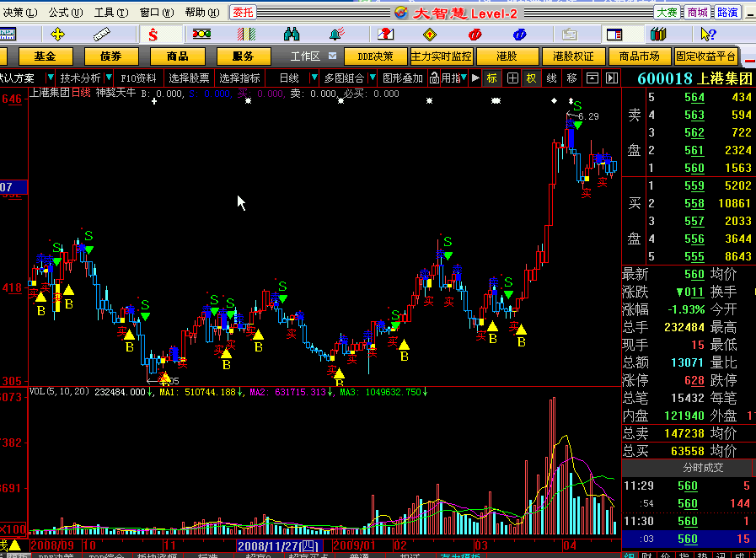Click 选择股票 in the chart toolbar
756x558 pixels.
pos(189,78)
